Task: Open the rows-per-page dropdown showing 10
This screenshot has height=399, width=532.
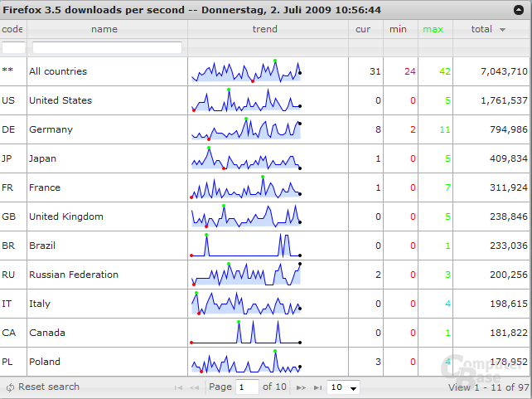Action: click(x=343, y=387)
